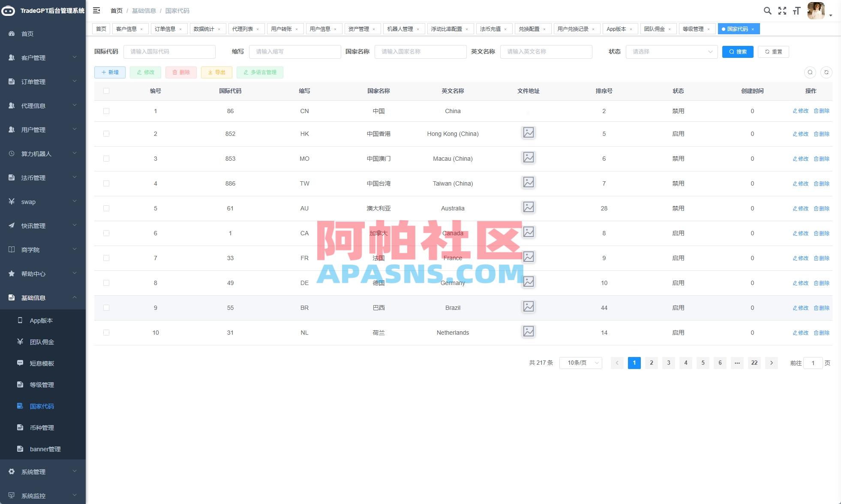Open the image icon in Hong Kong's 文件地址 cell
The height and width of the screenshot is (504, 841).
pos(528,133)
